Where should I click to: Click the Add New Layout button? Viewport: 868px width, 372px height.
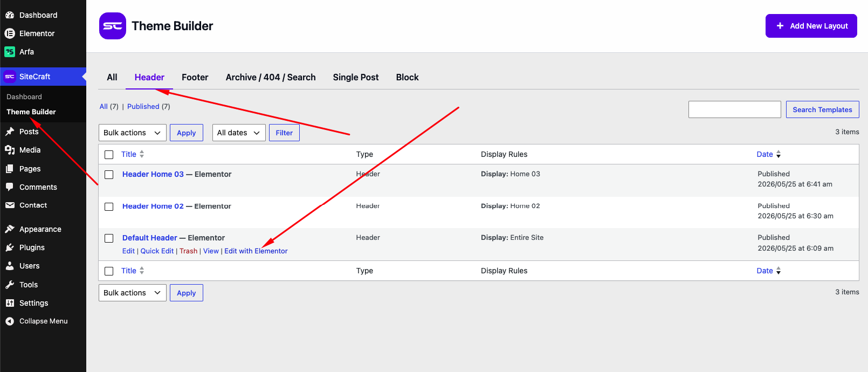[x=811, y=26]
